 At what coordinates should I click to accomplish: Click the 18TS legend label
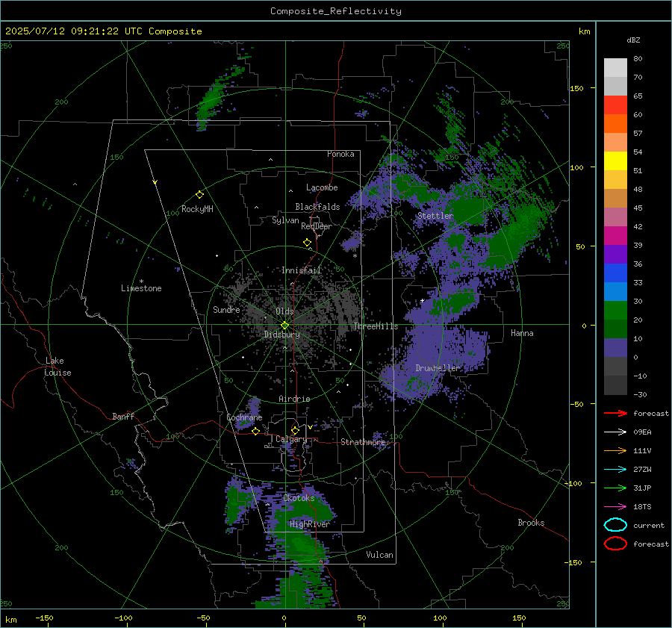pos(642,507)
